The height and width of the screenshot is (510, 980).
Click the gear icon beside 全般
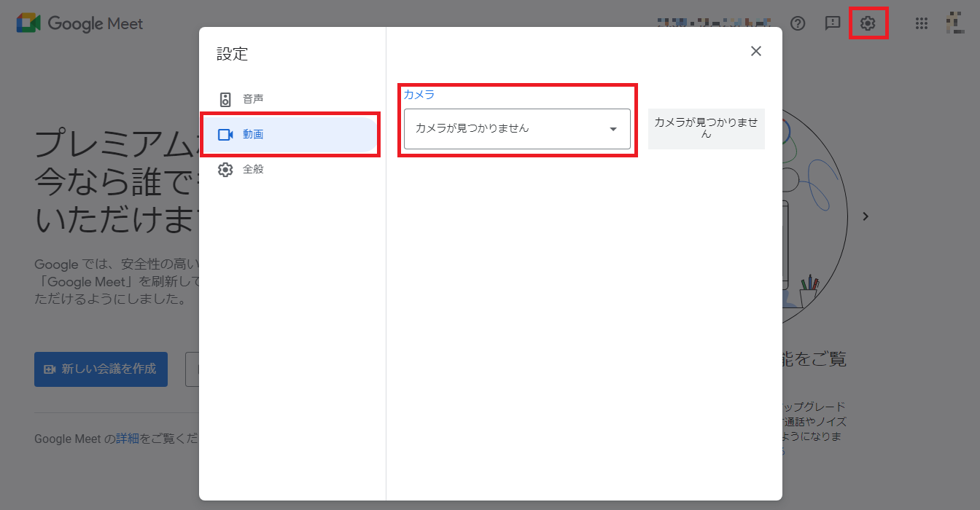point(225,170)
